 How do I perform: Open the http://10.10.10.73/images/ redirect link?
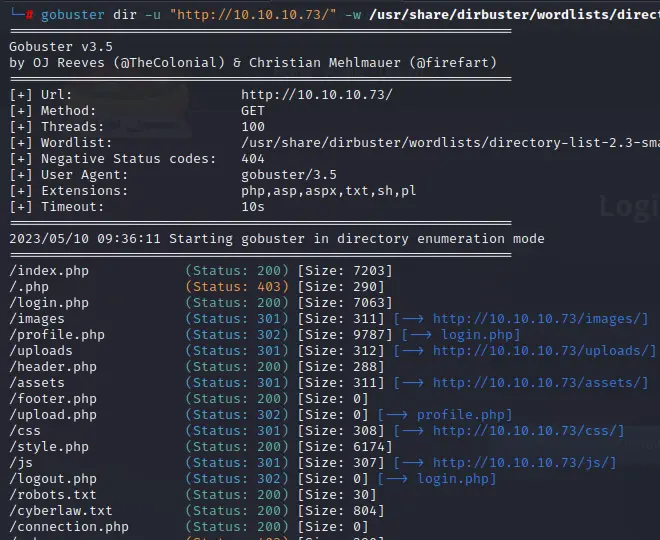pos(536,319)
